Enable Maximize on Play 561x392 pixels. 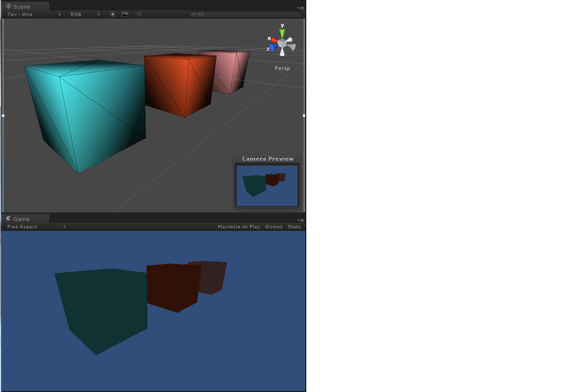238,226
